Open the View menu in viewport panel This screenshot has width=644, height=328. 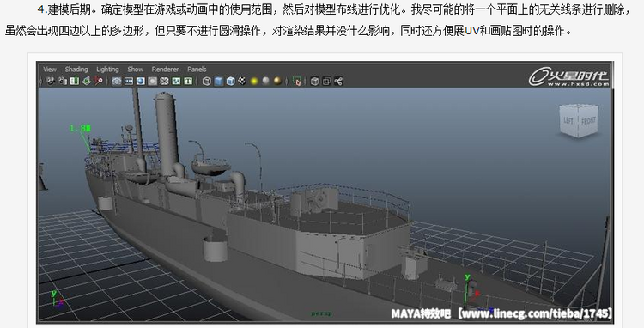(50, 70)
